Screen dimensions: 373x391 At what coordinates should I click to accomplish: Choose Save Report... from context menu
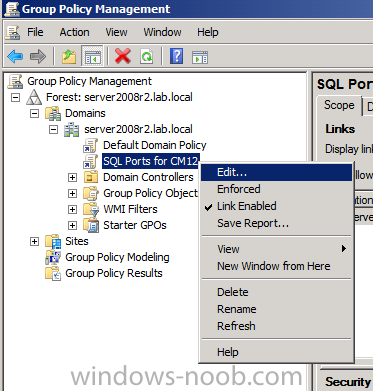pos(276,223)
